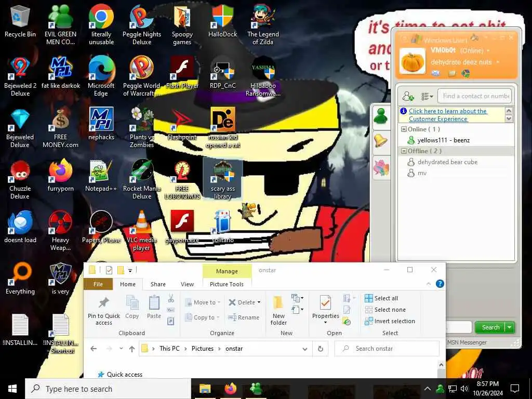The height and width of the screenshot is (399, 532).
Task: Open the Rocket Mania Deluxe shortcut
Action: [x=142, y=179]
